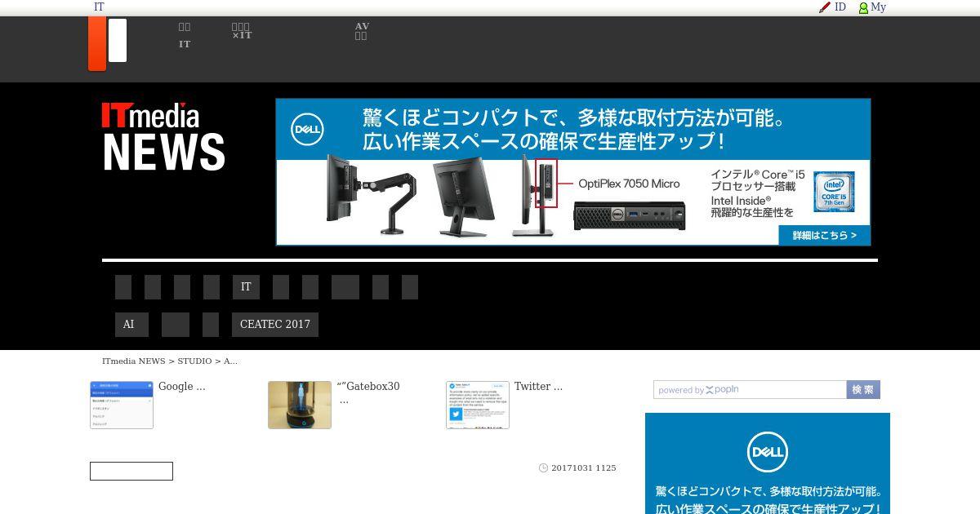The height and width of the screenshot is (514, 980).
Task: Open the CEATEC 2017 topic tag
Action: [275, 325]
